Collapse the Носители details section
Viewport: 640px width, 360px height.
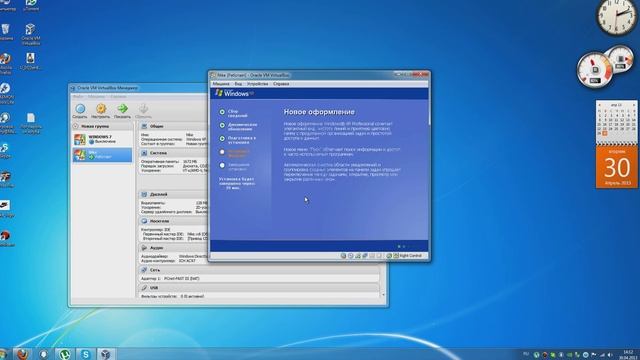point(144,221)
